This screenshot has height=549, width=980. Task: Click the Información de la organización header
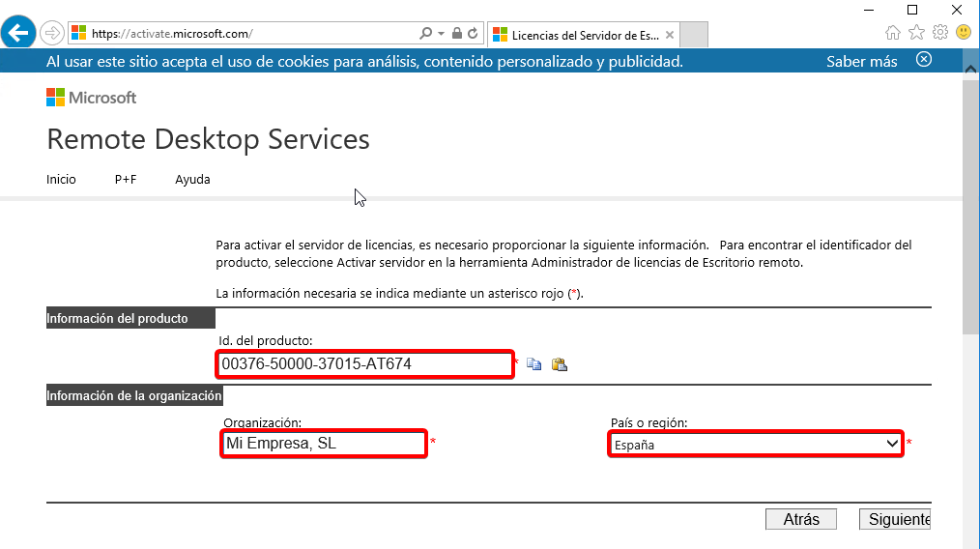pos(134,396)
